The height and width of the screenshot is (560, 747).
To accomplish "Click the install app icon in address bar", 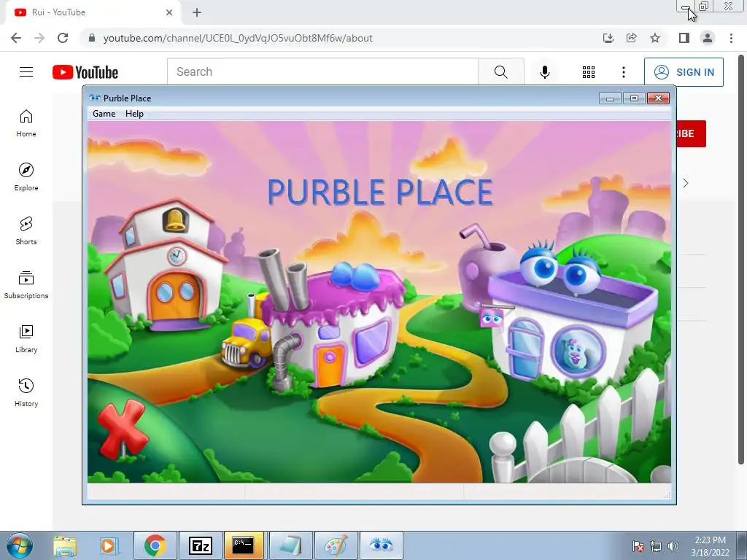I will [x=608, y=38].
